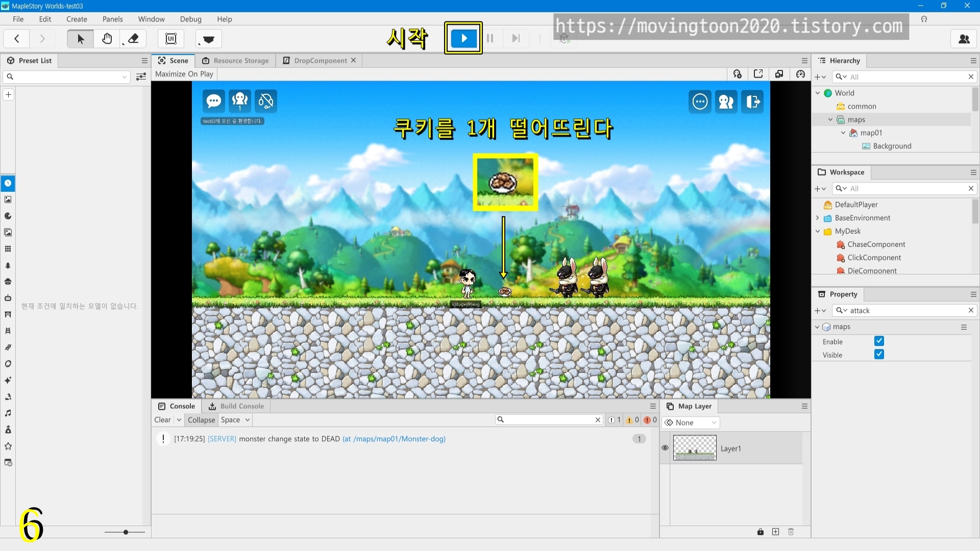The width and height of the screenshot is (980, 551).
Task: Toggle the console error message filter
Action: (x=651, y=420)
